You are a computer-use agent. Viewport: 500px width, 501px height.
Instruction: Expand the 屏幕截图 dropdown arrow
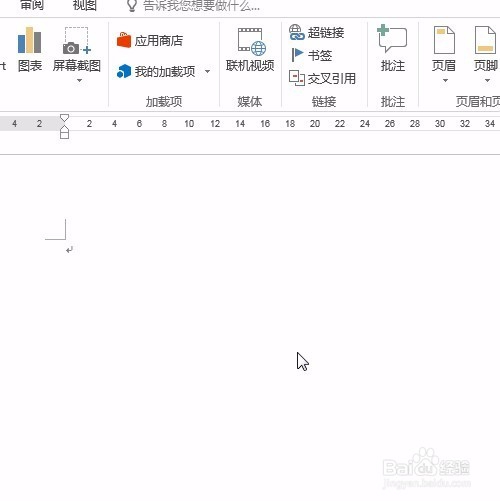click(79, 80)
